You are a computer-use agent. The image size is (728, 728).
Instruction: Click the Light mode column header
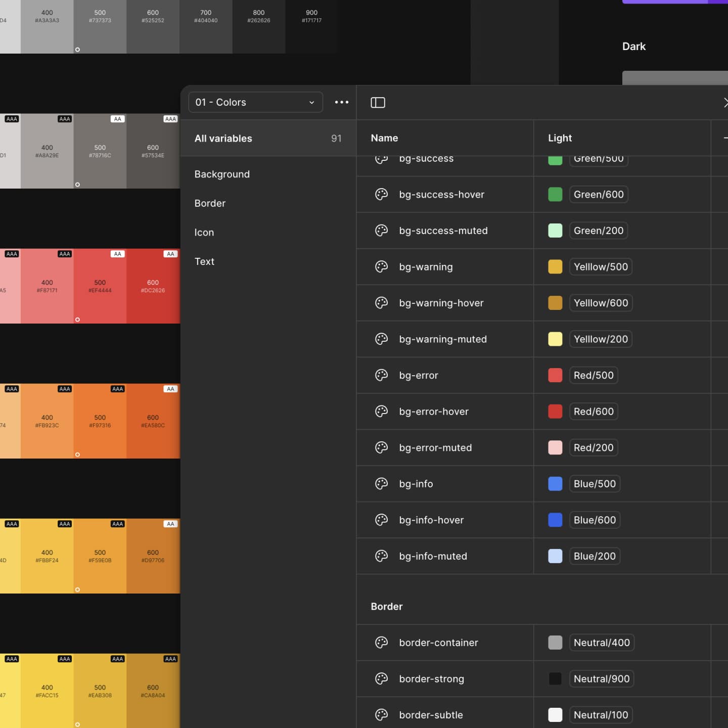coord(560,138)
